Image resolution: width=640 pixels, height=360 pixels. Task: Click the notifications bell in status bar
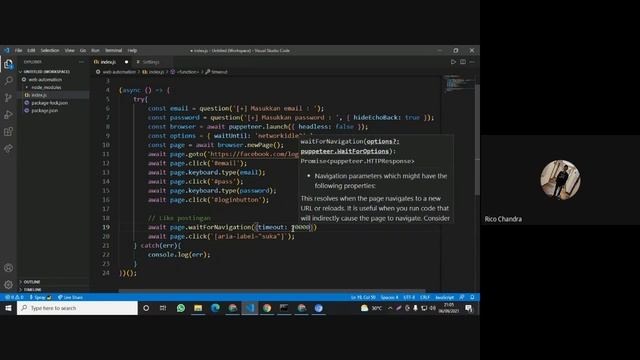tap(472, 297)
